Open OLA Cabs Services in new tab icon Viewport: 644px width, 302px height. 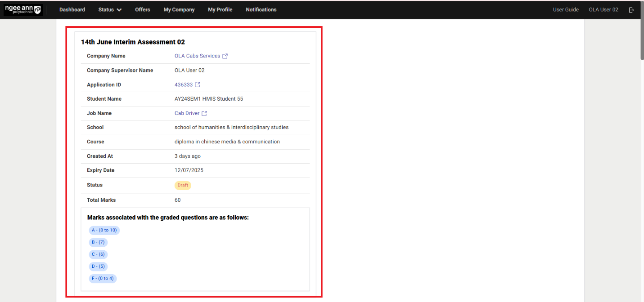click(x=225, y=56)
